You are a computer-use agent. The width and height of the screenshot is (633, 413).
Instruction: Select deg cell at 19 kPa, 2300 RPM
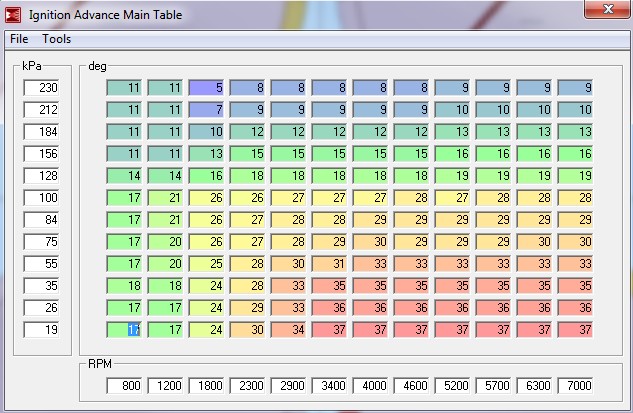[247, 330]
